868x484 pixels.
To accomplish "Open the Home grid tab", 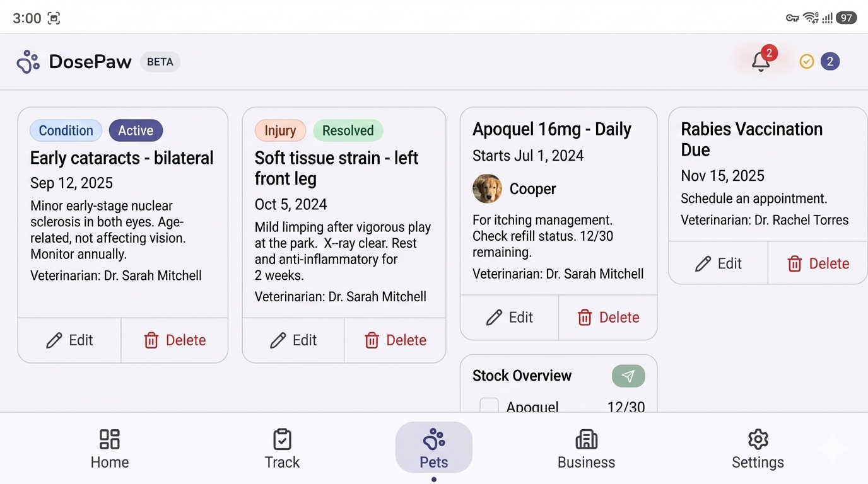I will click(110, 449).
